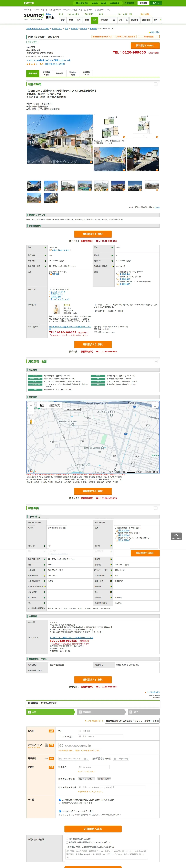
Task: Zoom out on the map
Action: pyautogui.click(x=31, y=411)
